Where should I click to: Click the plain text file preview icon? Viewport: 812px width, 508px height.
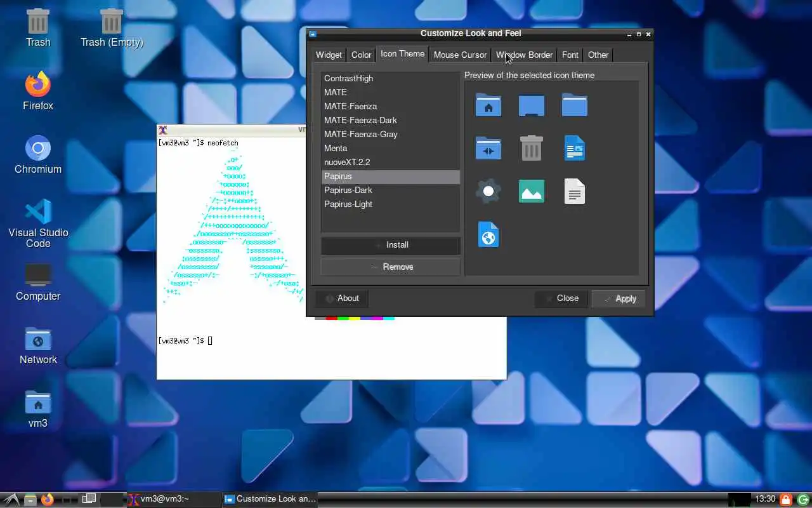pyautogui.click(x=575, y=191)
